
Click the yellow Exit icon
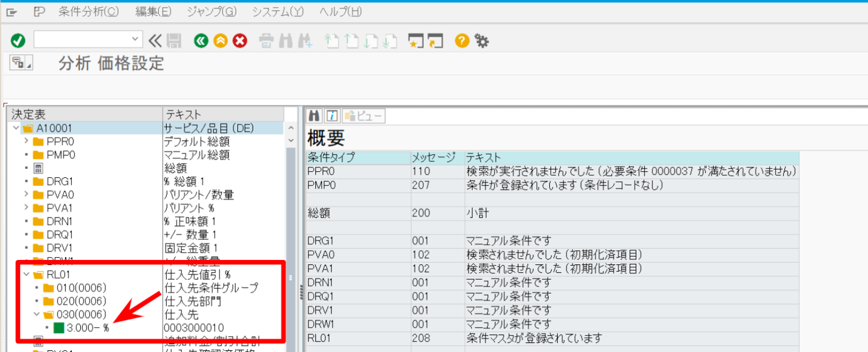click(x=220, y=40)
